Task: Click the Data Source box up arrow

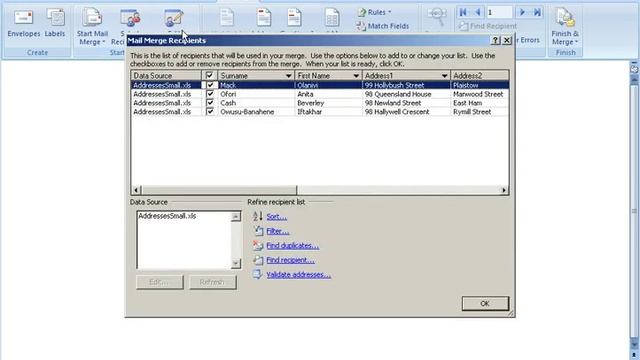Action: point(236,217)
